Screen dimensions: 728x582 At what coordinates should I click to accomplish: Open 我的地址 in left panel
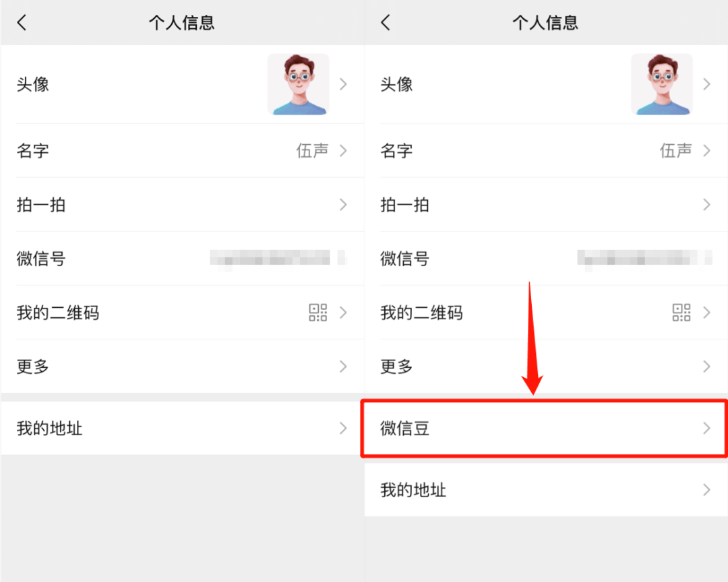tap(183, 428)
